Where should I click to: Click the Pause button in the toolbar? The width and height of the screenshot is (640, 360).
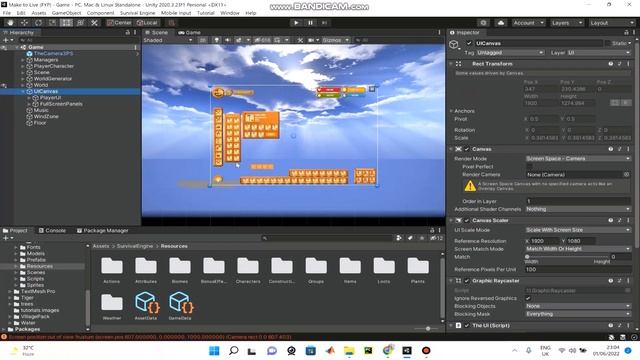pos(310,23)
